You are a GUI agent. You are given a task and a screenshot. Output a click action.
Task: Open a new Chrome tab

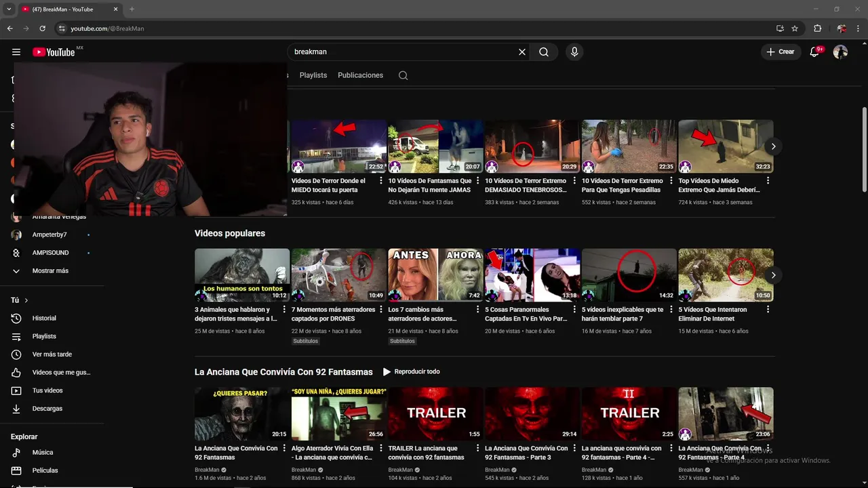[132, 9]
